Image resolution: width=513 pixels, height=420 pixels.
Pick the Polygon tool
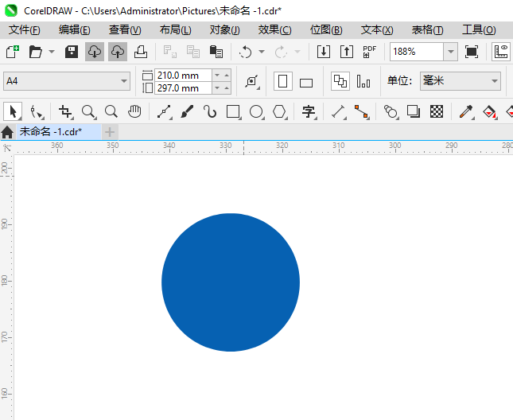pyautogui.click(x=279, y=111)
